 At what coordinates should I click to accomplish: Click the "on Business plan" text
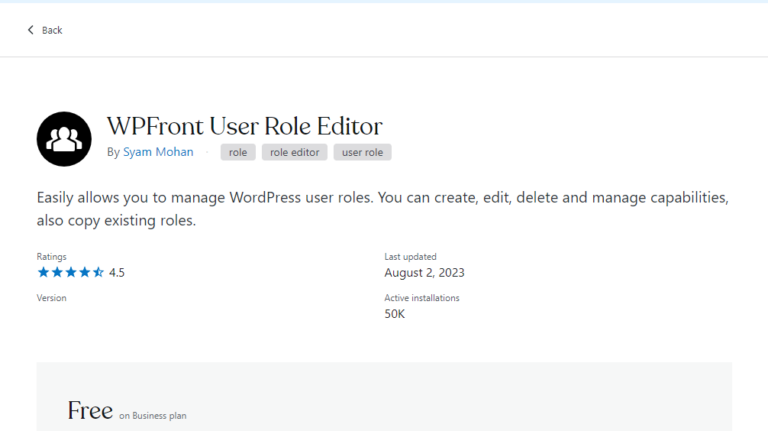click(152, 415)
